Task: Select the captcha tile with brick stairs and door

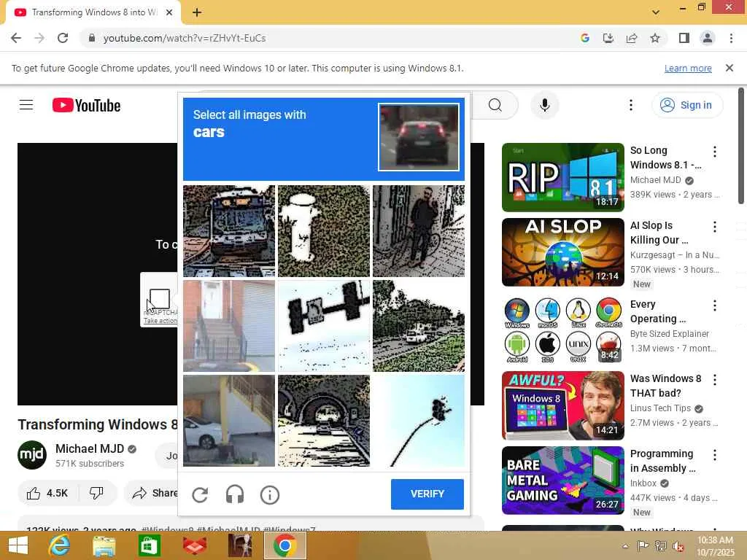Action: click(229, 326)
